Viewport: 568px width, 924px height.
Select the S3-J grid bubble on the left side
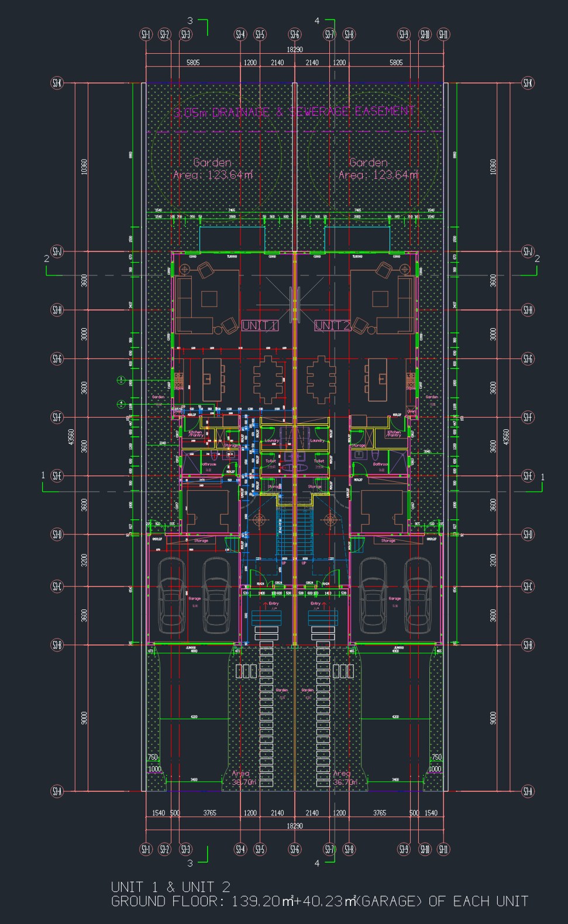tap(57, 251)
